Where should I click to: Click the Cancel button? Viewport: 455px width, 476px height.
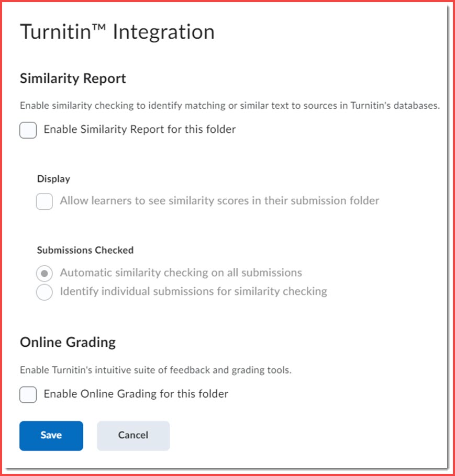pos(133,435)
